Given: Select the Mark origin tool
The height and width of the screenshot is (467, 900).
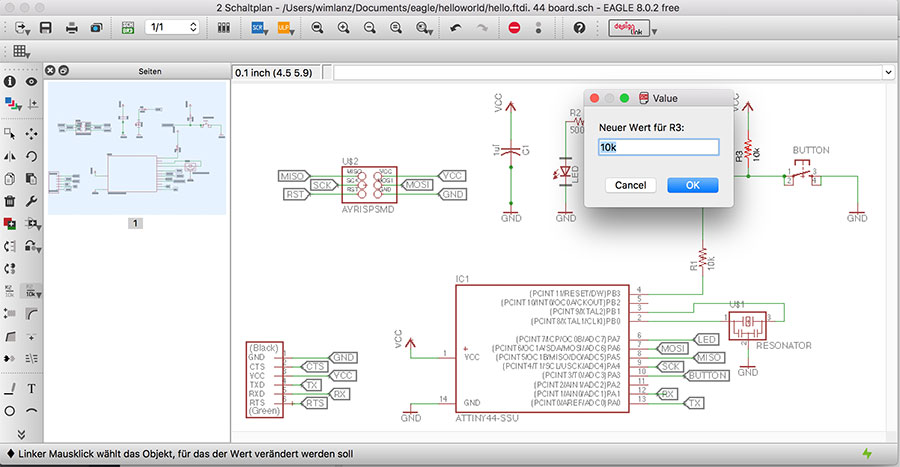Looking at the screenshot, I should pos(33,104).
